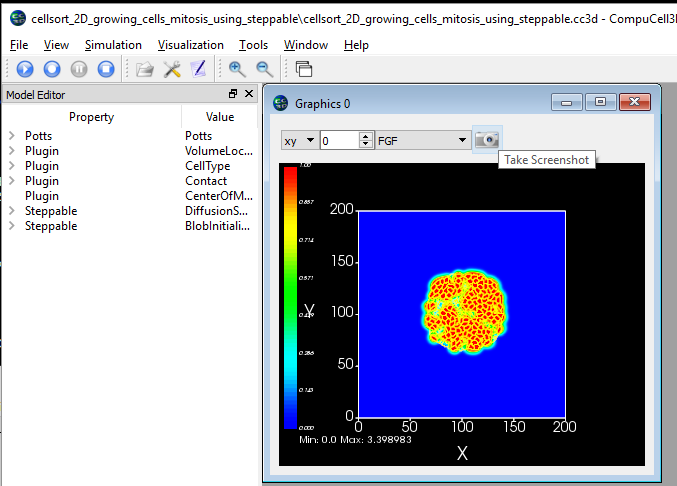Open the Window menu
This screenshot has height=486, width=677.
(x=306, y=45)
